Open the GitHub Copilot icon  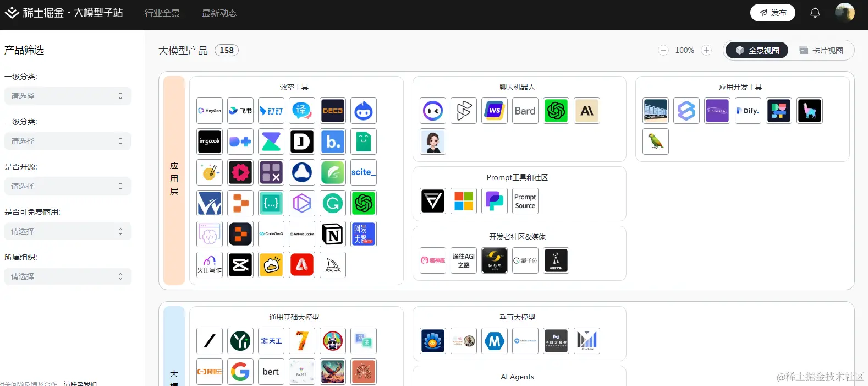pos(302,234)
